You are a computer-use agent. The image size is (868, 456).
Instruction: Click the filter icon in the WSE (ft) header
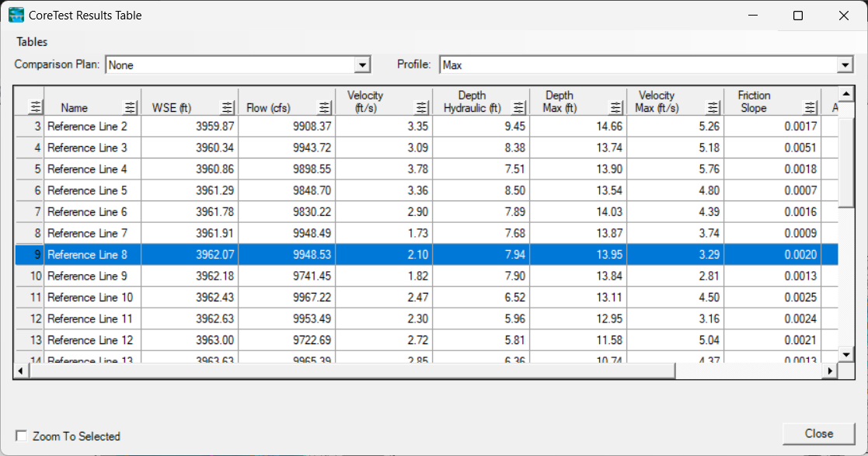click(228, 108)
